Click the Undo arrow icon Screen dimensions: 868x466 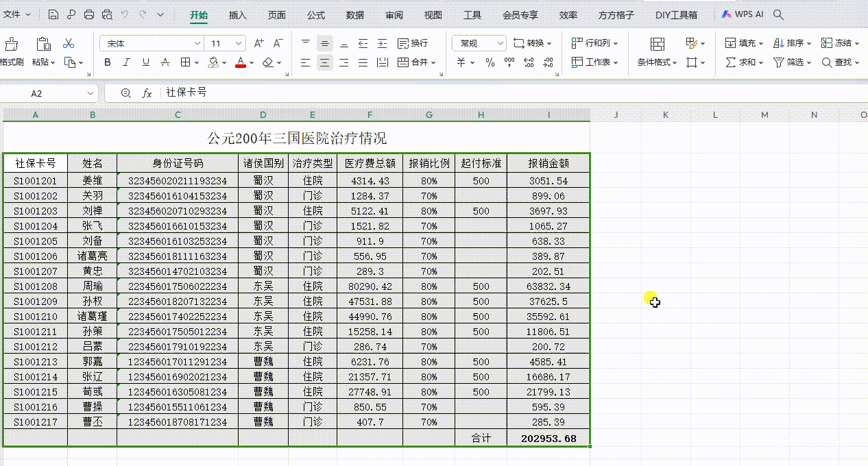(125, 14)
